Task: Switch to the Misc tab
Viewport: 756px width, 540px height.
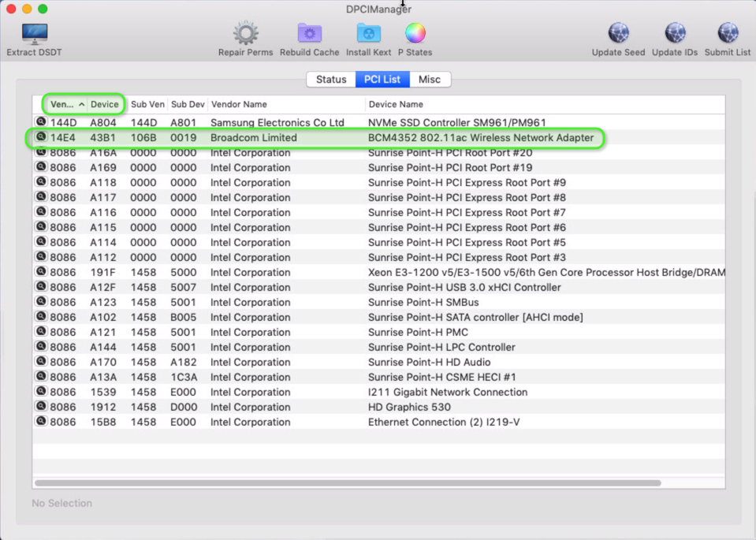Action: tap(430, 80)
